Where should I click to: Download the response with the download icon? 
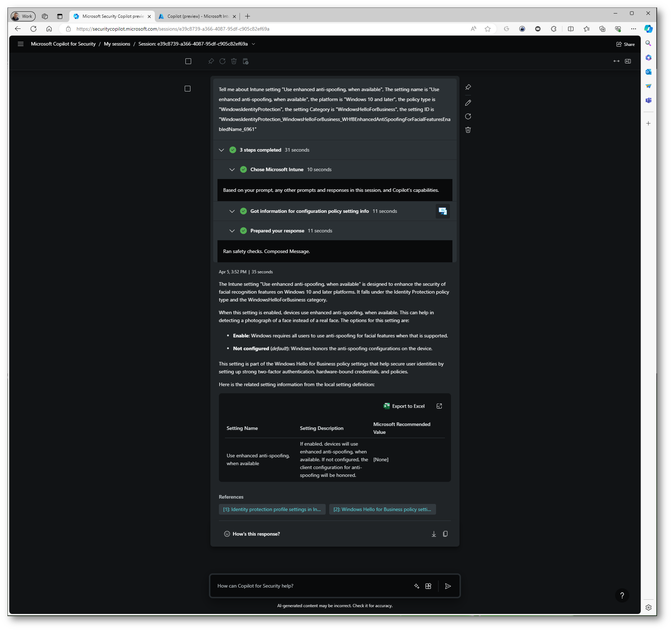pos(434,534)
